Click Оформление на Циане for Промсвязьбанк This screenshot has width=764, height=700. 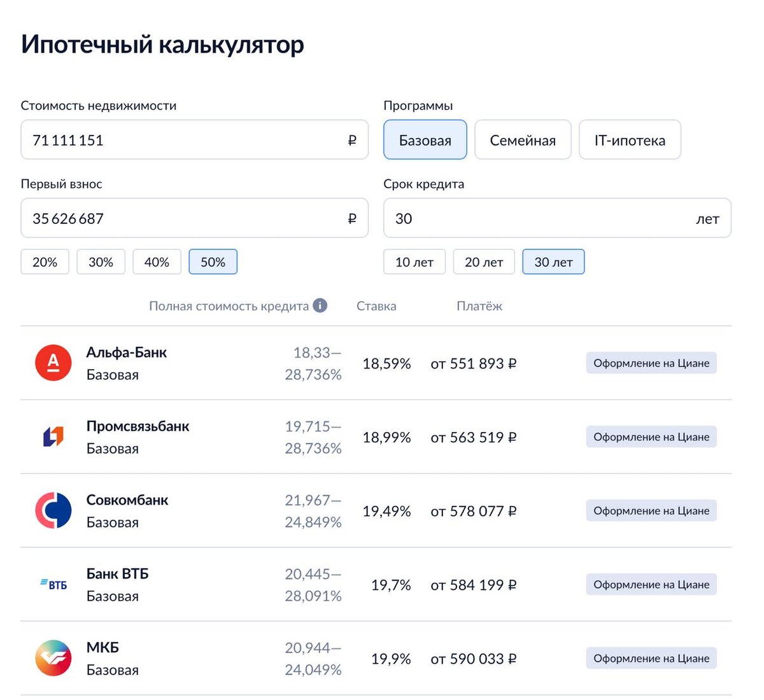click(651, 437)
